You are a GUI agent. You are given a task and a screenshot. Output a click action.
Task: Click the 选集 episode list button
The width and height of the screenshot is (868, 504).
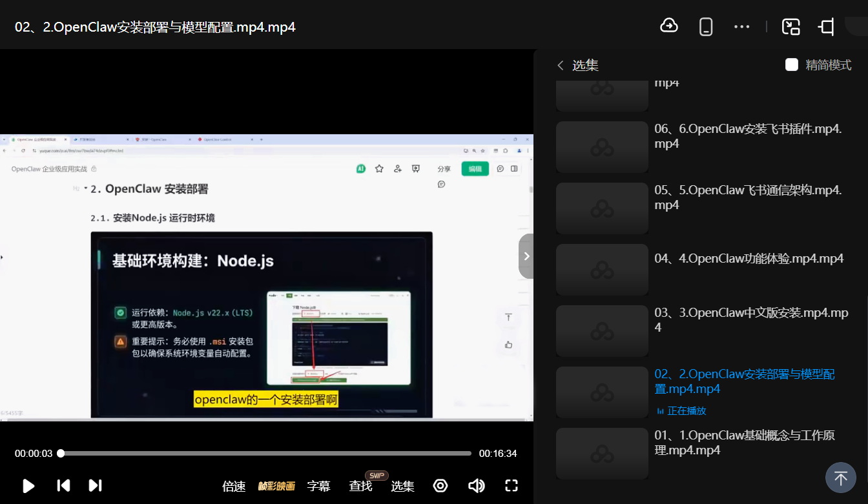(402, 487)
